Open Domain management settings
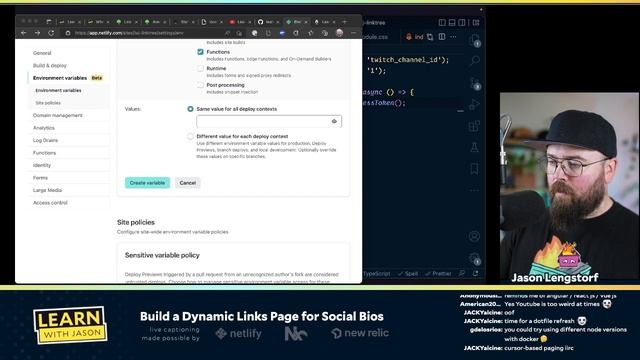This screenshot has height=360, width=640. tap(58, 116)
